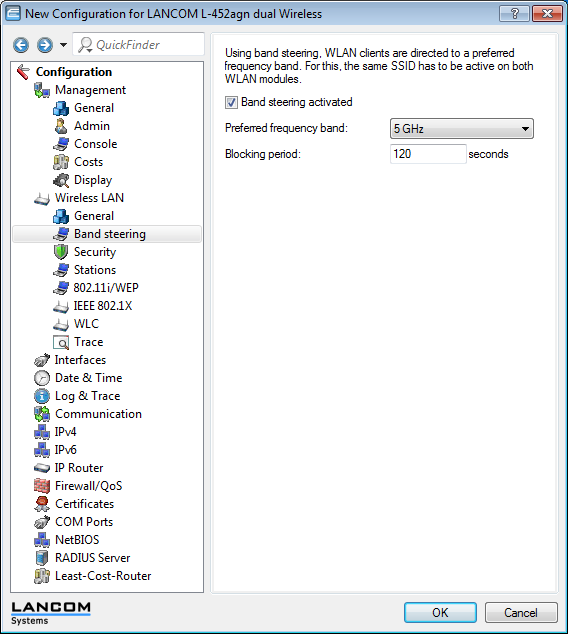Image resolution: width=568 pixels, height=634 pixels.
Task: Click the General icon under Management
Action: tap(61, 108)
